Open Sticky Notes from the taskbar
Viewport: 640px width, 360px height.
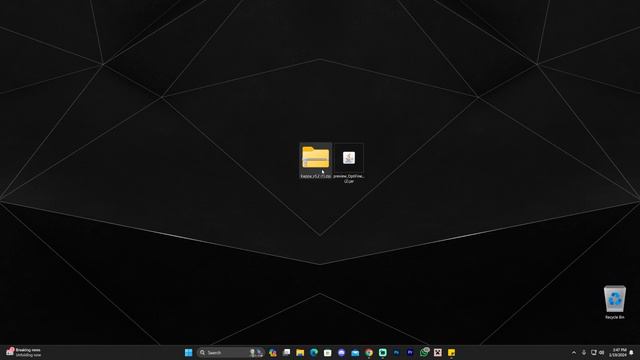pyautogui.click(x=451, y=353)
